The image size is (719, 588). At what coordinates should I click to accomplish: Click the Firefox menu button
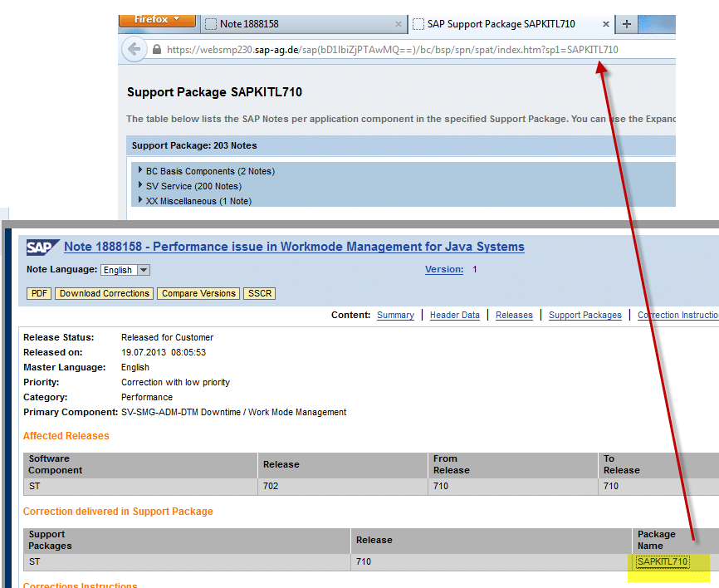[157, 19]
